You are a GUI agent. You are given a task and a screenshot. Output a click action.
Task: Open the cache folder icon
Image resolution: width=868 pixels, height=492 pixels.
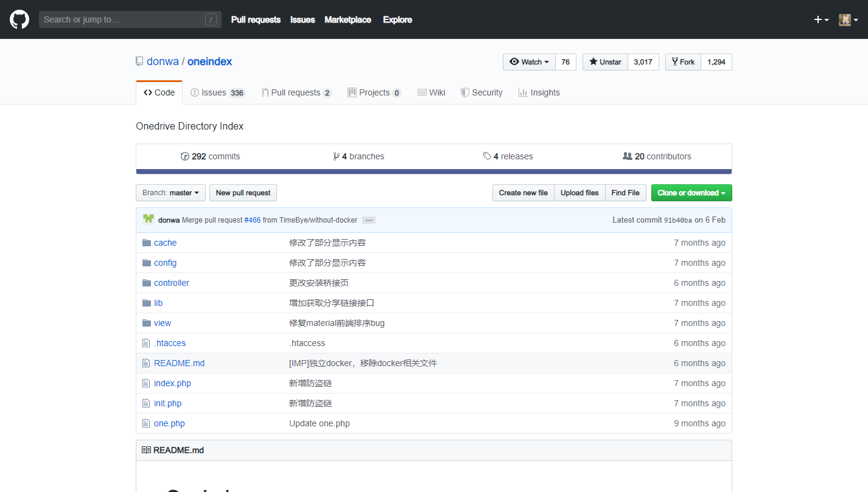(145, 242)
